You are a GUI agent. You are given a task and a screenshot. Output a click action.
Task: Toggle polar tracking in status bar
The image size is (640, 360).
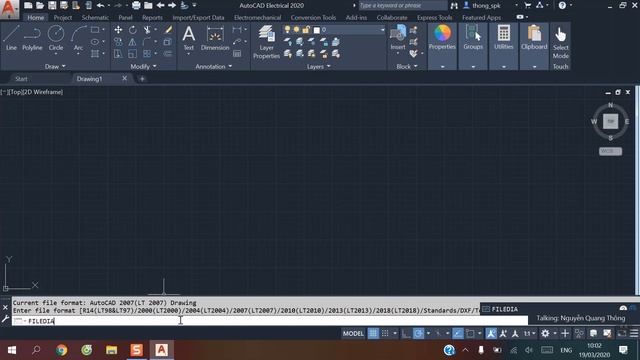click(418, 333)
